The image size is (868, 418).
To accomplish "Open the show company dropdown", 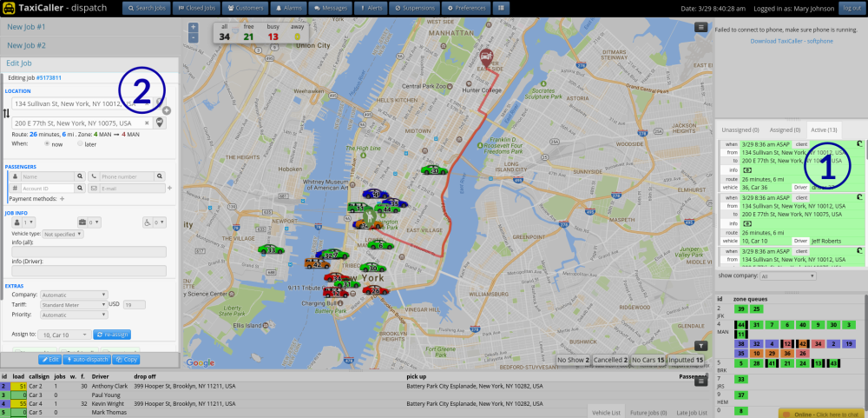I will tap(788, 275).
